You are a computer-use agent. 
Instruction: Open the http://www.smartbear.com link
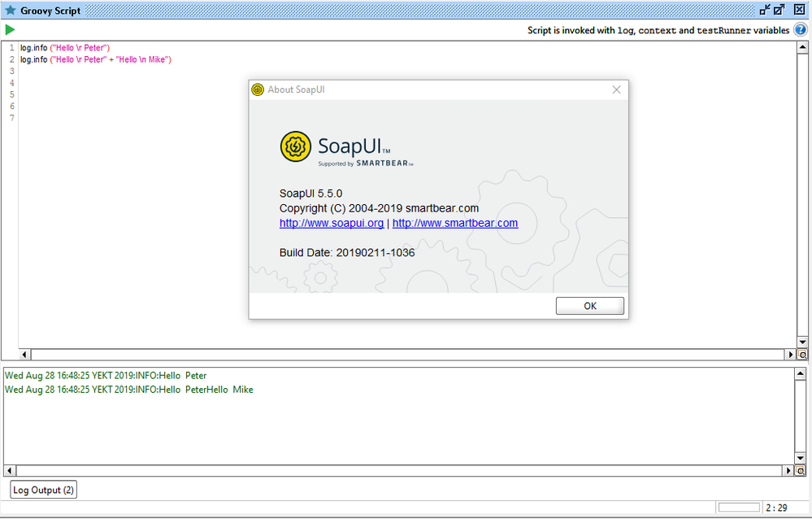[x=455, y=223]
